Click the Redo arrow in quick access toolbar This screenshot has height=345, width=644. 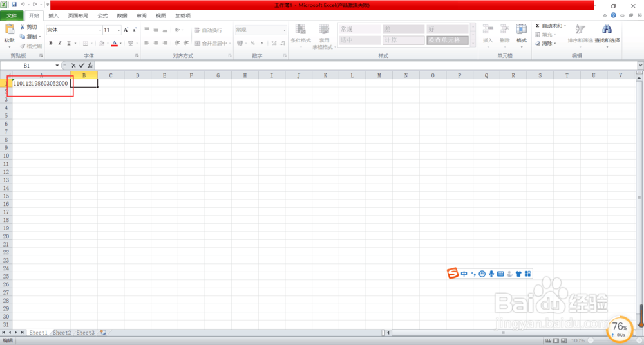click(35, 5)
